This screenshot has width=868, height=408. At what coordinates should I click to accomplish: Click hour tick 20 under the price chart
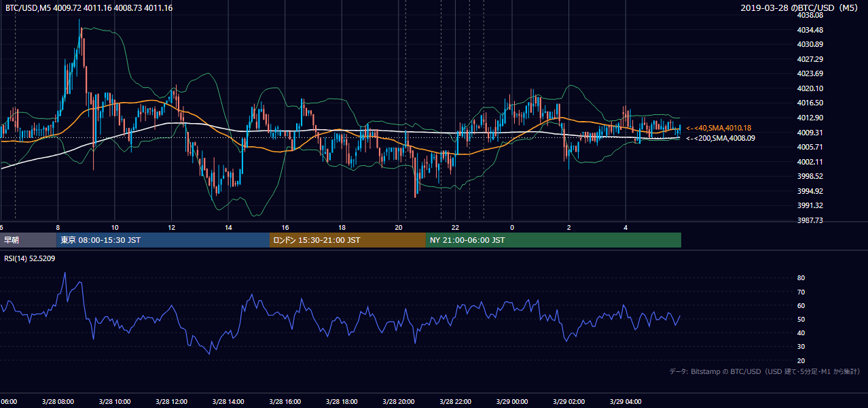tap(399, 227)
